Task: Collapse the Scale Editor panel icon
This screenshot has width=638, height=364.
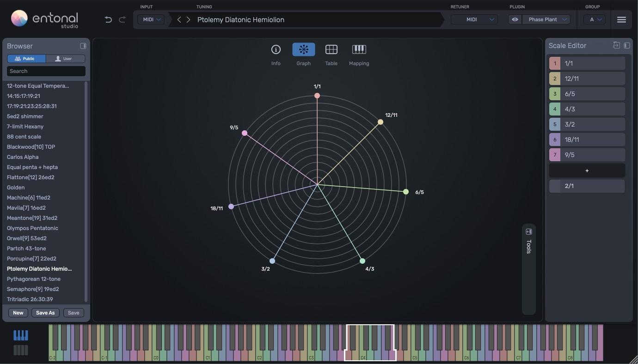Action: coord(627,45)
